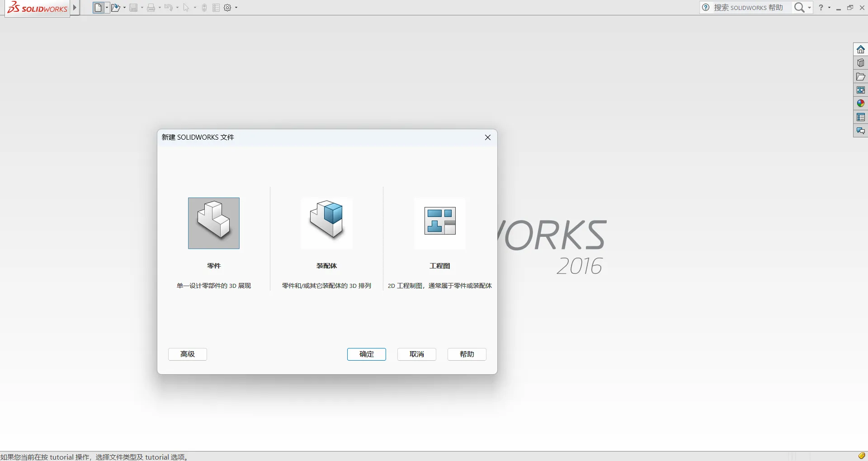Click the 取消 cancel button
The width and height of the screenshot is (868, 461).
tap(417, 354)
